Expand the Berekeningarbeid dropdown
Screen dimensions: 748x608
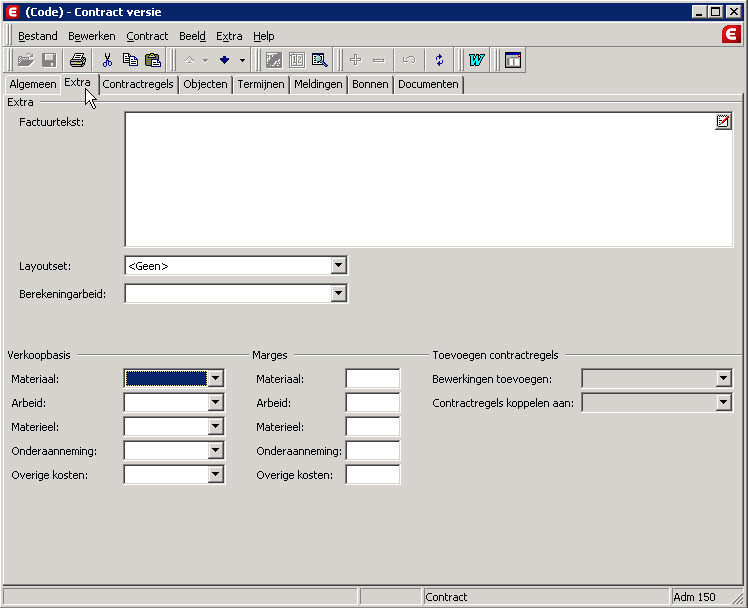(338, 293)
